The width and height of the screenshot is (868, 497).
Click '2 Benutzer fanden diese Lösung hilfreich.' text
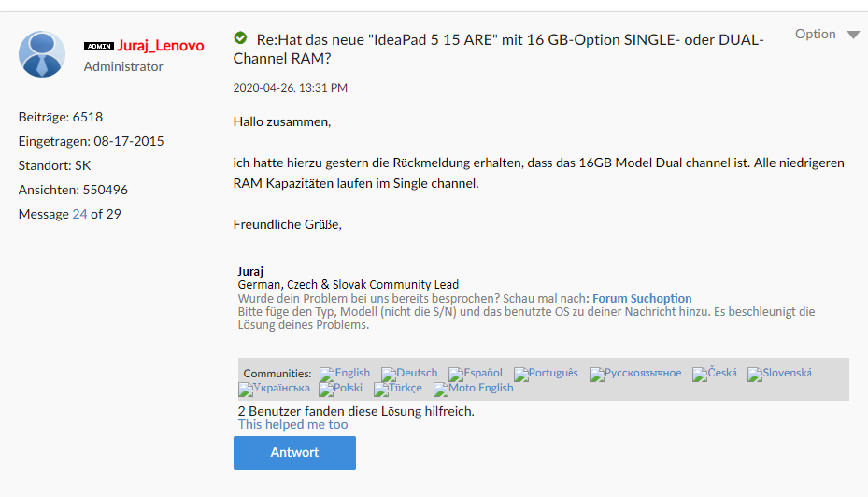coord(356,411)
